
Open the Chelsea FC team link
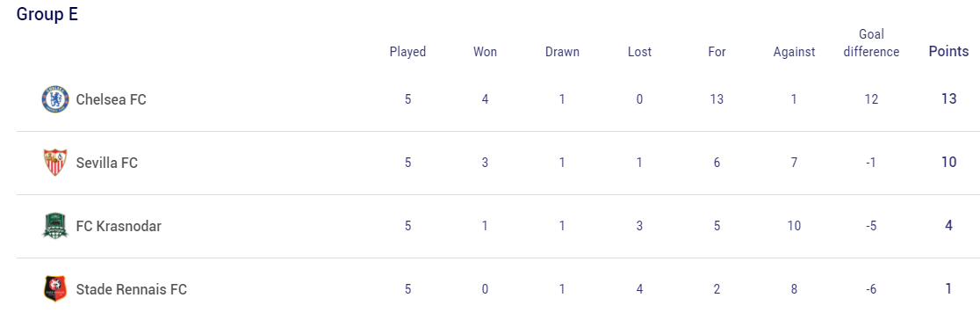[112, 99]
